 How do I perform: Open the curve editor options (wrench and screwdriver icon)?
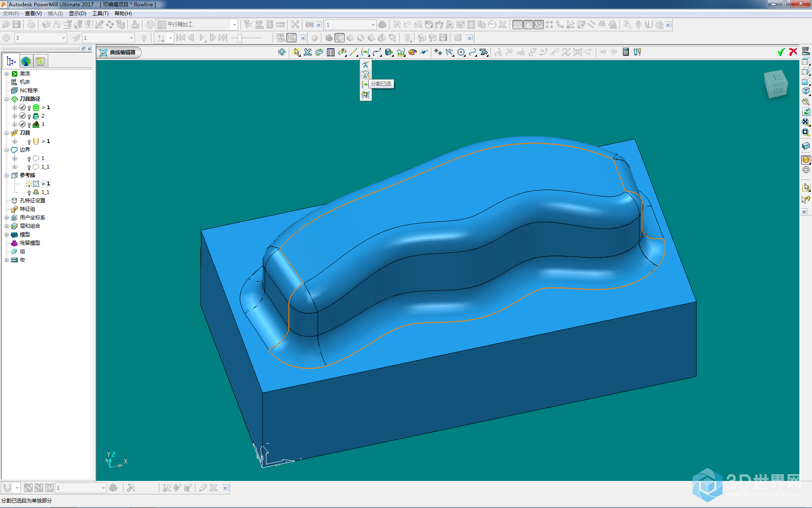coord(637,52)
